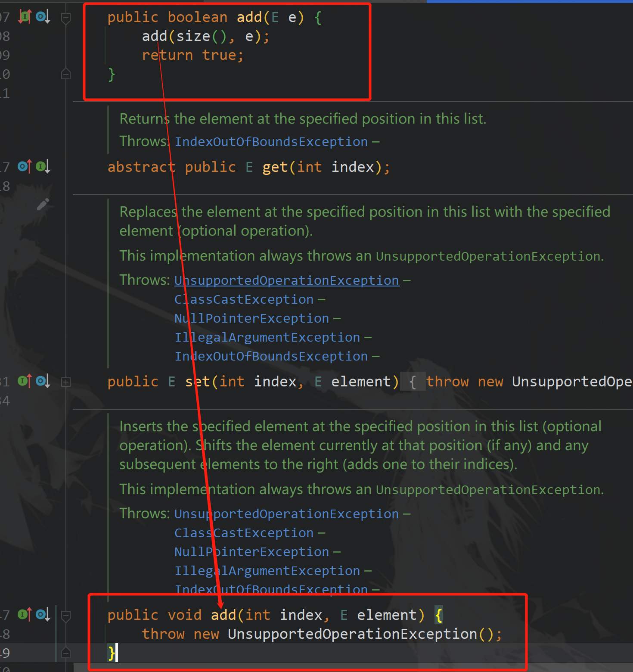This screenshot has height=672, width=633.
Task: Click the implements-method gutter icon beside add(E e)
Action: [x=25, y=17]
